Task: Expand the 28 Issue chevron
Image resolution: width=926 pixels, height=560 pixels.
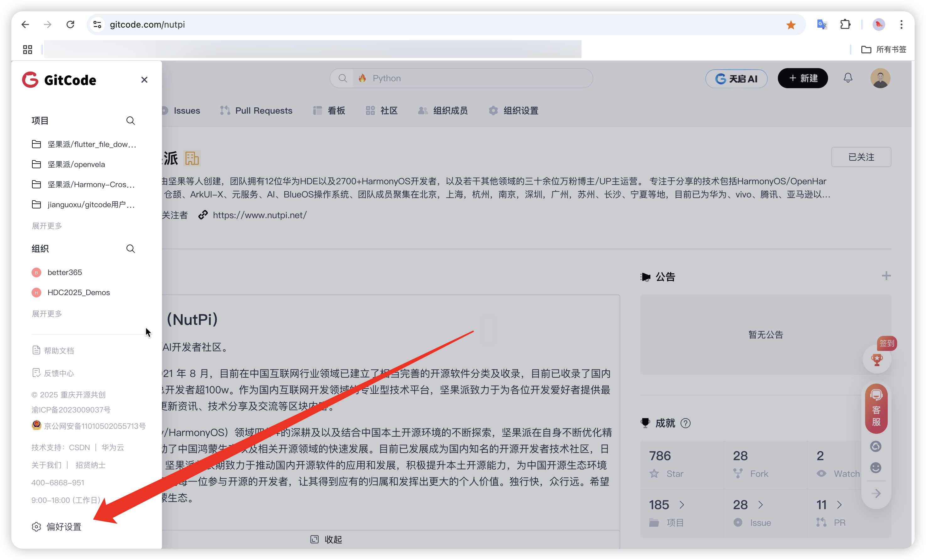Action: coord(761,505)
